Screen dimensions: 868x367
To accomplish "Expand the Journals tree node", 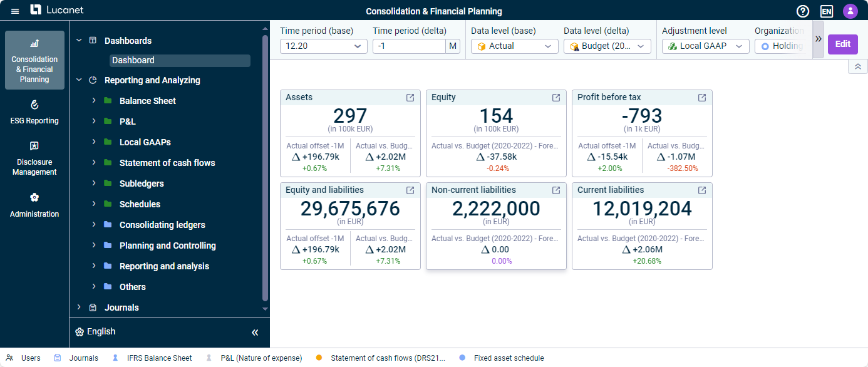I will point(78,307).
